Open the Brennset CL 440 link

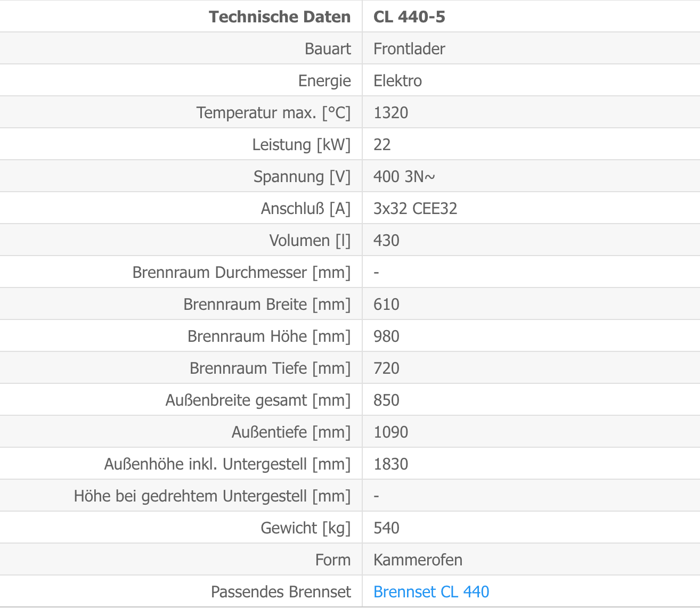point(431,591)
